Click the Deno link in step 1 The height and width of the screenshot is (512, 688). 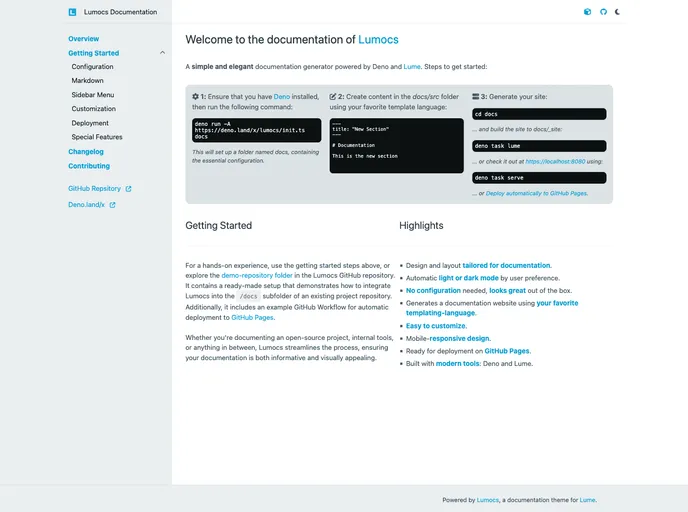(x=282, y=97)
